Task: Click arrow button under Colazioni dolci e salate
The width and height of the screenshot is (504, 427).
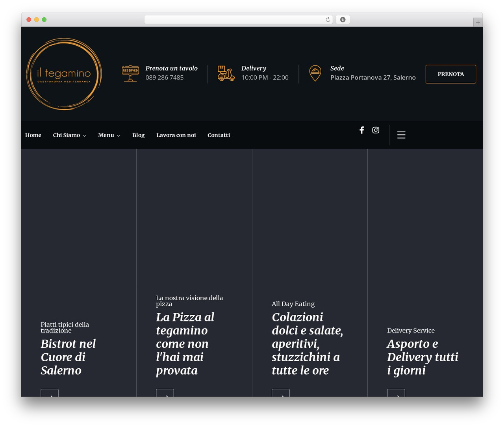Action: [281, 393]
